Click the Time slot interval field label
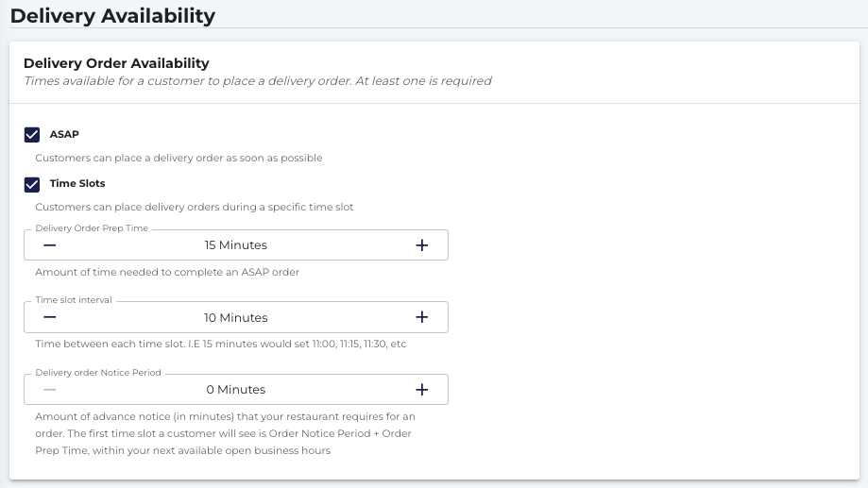 point(74,300)
